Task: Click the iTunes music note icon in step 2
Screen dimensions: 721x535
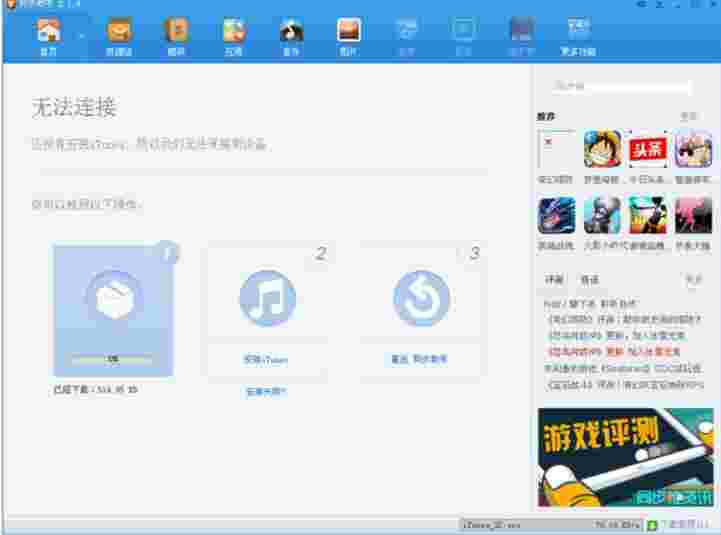Action: tap(267, 298)
